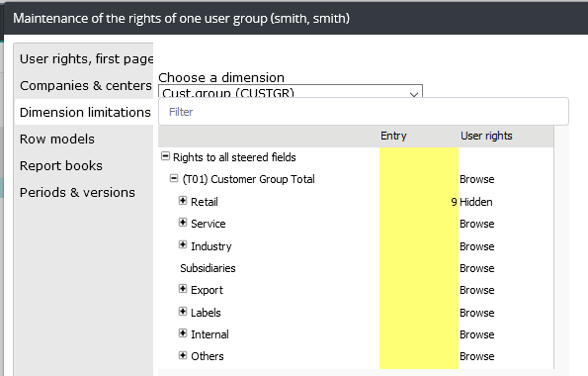This screenshot has height=376, width=588.
Task: Collapse Rights to all steered fields node
Action: point(165,156)
